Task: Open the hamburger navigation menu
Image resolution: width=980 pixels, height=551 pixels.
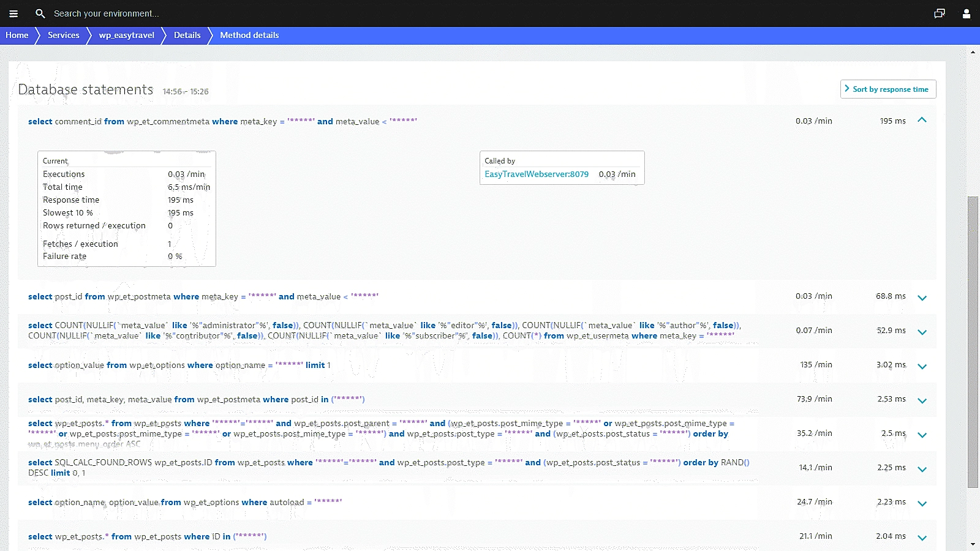Action: (13, 13)
